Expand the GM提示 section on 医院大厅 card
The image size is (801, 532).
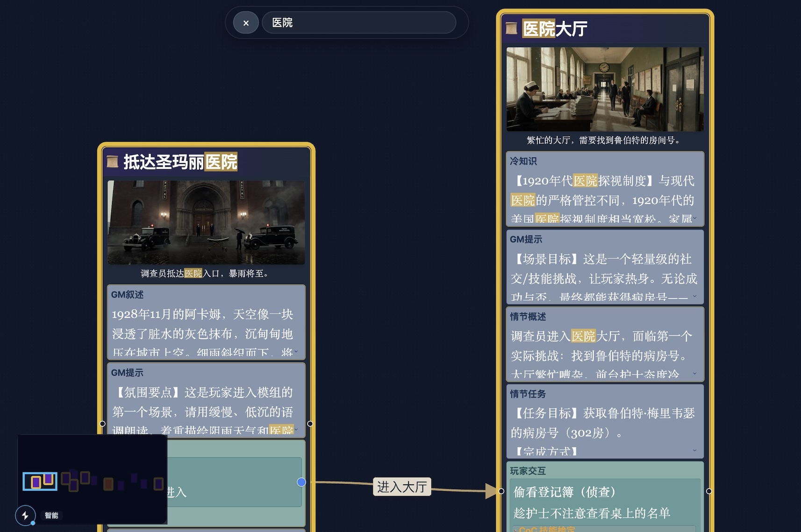click(x=695, y=296)
